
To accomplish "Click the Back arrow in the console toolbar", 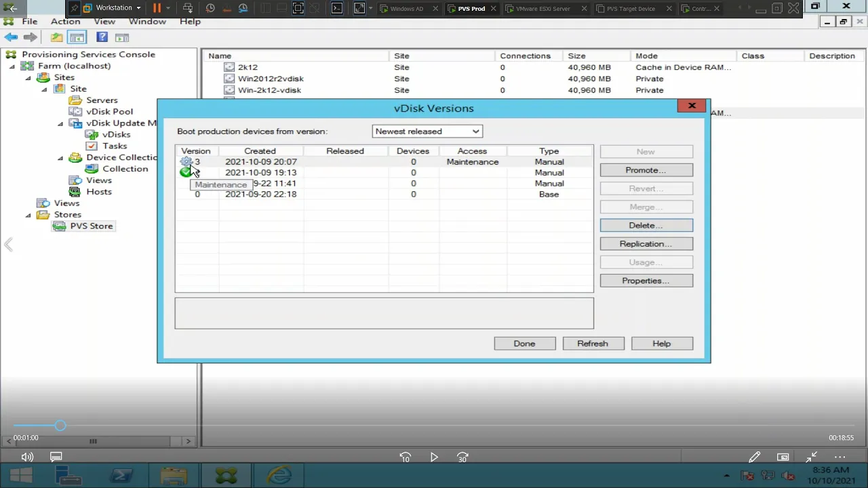I will [x=11, y=37].
